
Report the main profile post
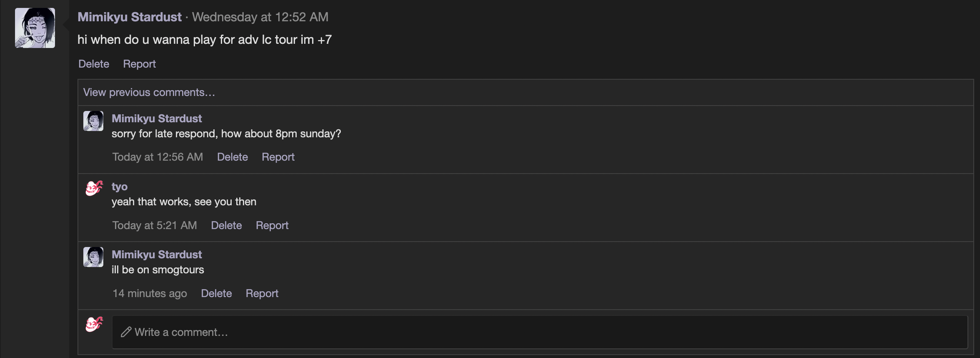(139, 64)
